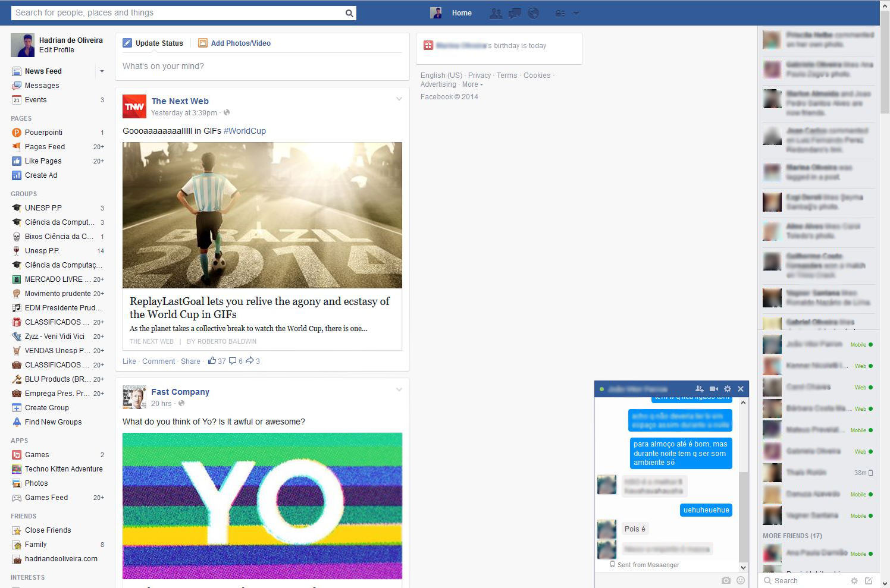Select Update Status tab
This screenshot has height=588, width=890.
(153, 43)
